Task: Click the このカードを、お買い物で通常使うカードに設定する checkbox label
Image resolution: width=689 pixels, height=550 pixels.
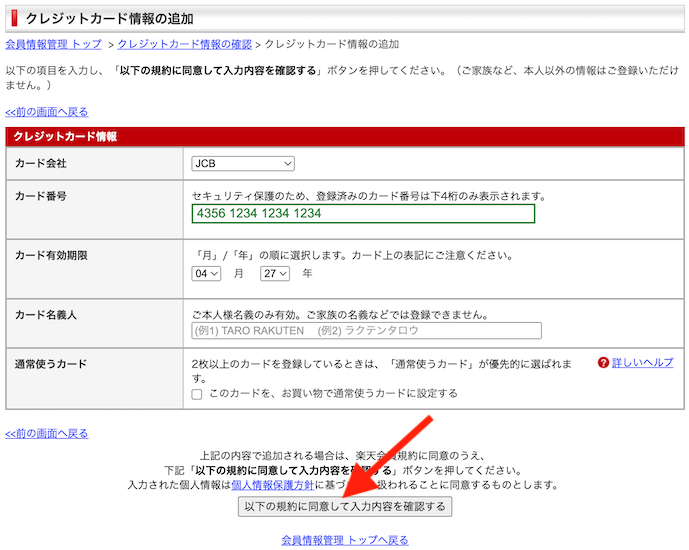Action: pyautogui.click(x=332, y=394)
